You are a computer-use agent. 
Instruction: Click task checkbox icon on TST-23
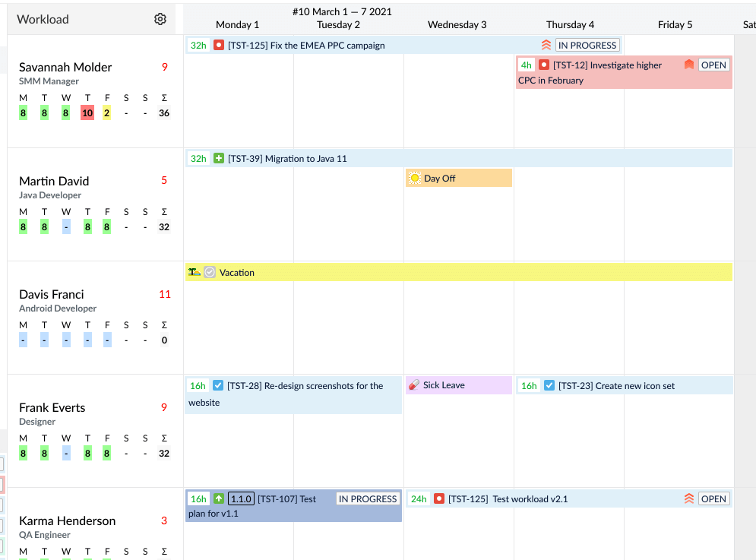pyautogui.click(x=549, y=385)
